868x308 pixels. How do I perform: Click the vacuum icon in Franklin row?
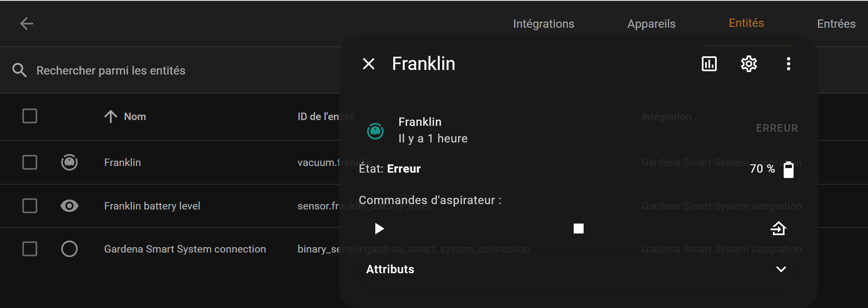(x=69, y=162)
